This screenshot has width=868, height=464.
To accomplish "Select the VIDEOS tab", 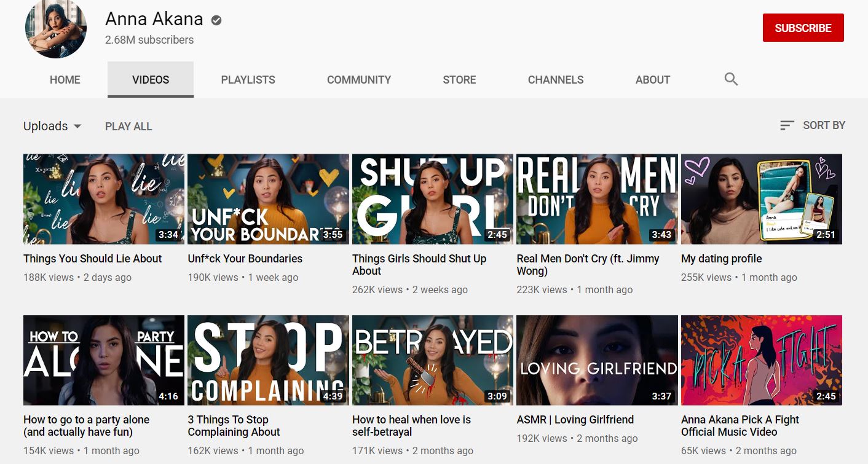I will click(151, 80).
